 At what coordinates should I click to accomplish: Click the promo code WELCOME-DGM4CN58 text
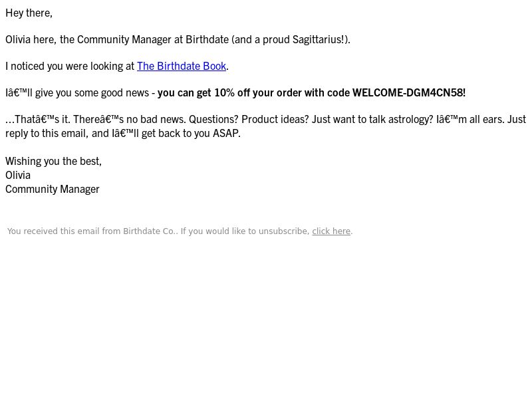coord(408,92)
